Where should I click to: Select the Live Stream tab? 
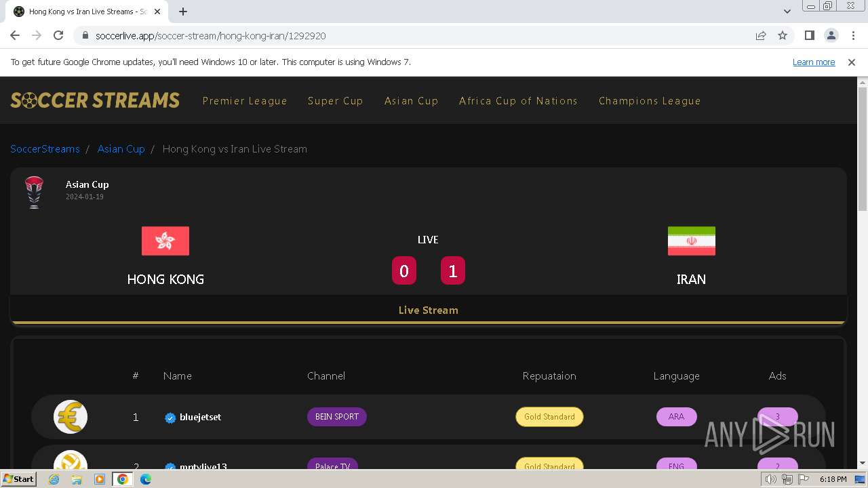[429, 310]
